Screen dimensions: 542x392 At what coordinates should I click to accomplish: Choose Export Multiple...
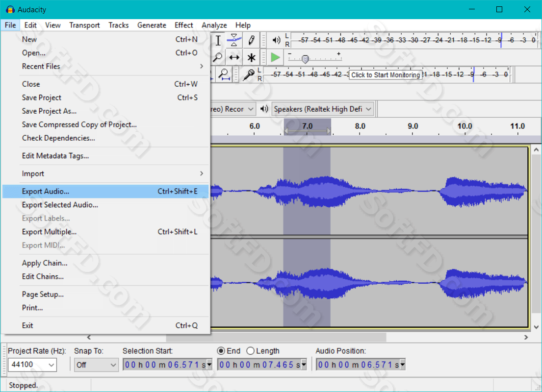tap(105, 232)
